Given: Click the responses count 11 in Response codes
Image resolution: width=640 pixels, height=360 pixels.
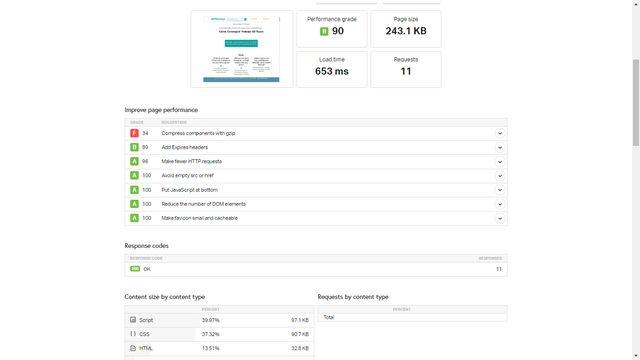Looking at the screenshot, I should click(x=499, y=269).
